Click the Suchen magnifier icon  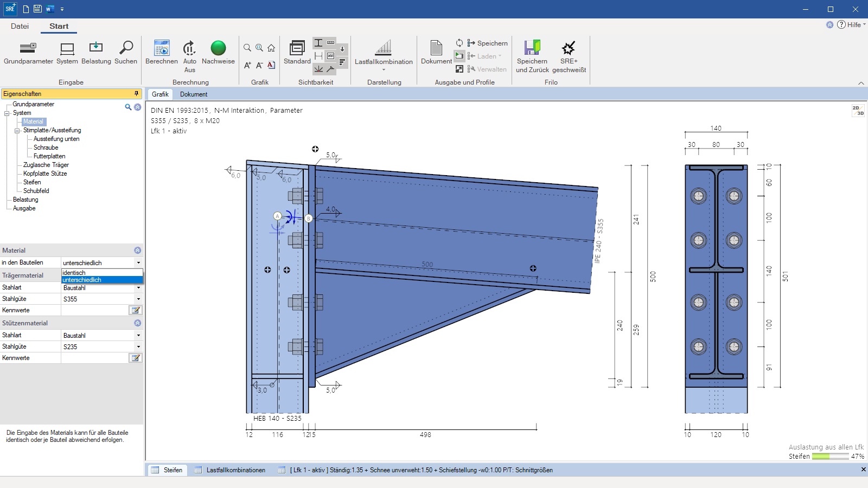pos(126,48)
